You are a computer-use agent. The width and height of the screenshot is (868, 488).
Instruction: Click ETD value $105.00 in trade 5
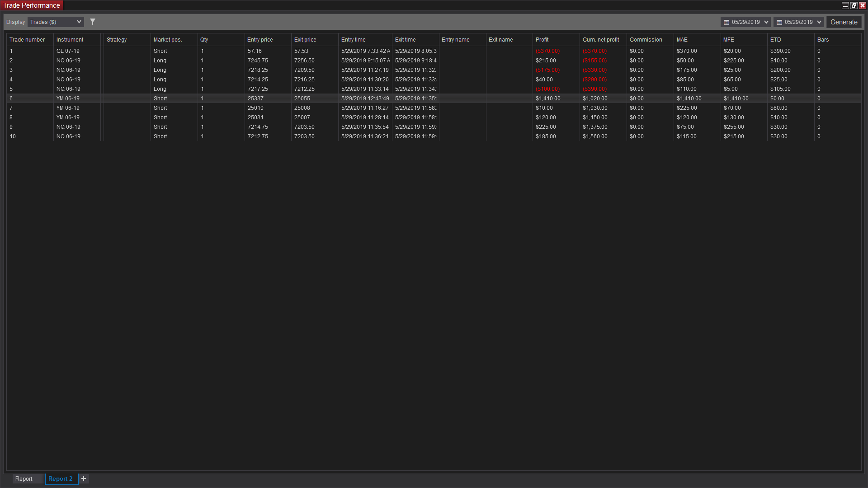coord(780,89)
